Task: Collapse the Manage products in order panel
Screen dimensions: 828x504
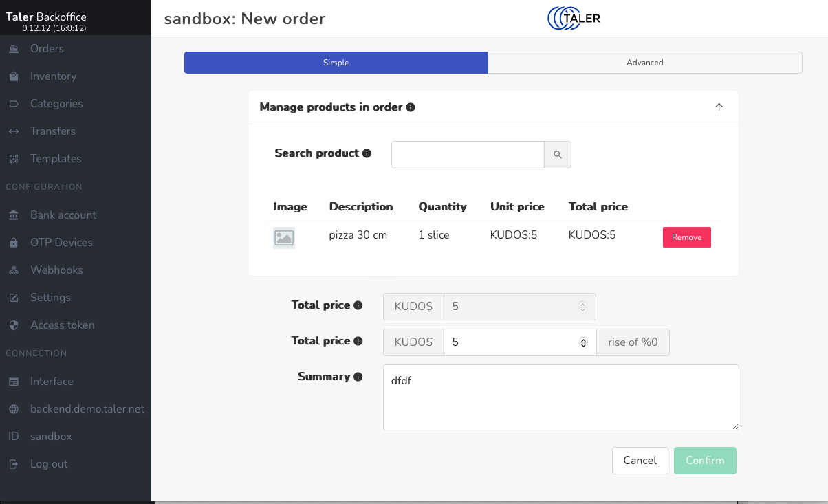Action: tap(719, 107)
